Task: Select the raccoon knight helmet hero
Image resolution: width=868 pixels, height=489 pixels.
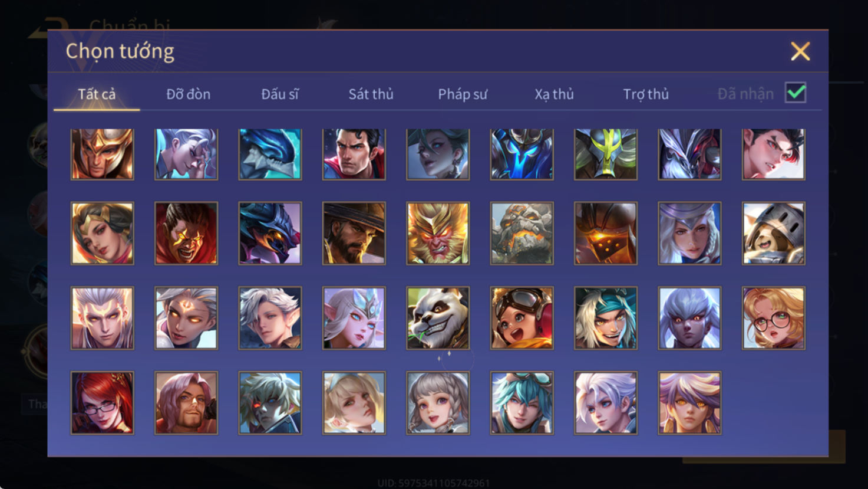Action: pos(774,234)
